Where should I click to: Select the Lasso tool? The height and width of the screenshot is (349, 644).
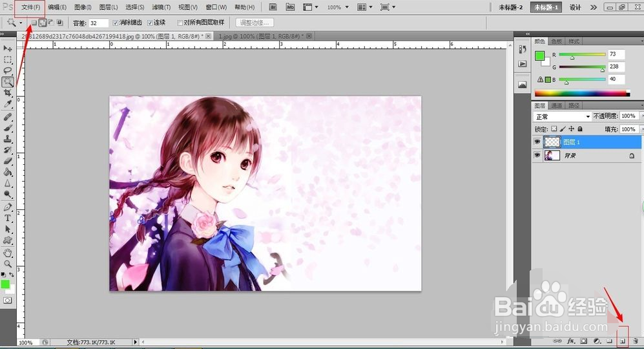[x=7, y=70]
